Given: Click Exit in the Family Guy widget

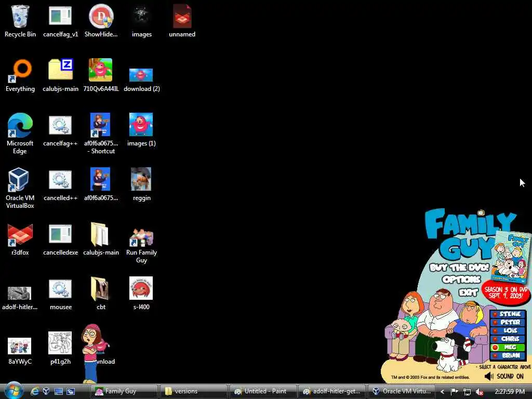Looking at the screenshot, I should tap(469, 292).
